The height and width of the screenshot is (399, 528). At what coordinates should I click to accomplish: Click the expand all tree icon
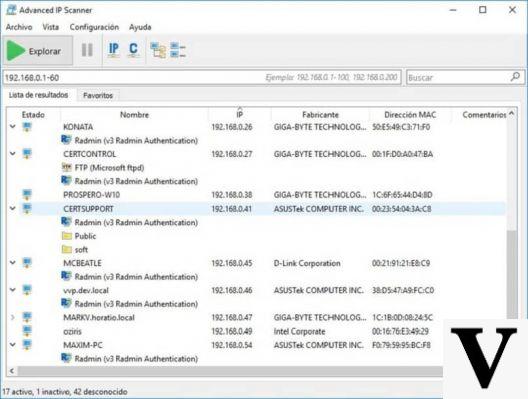pos(158,50)
